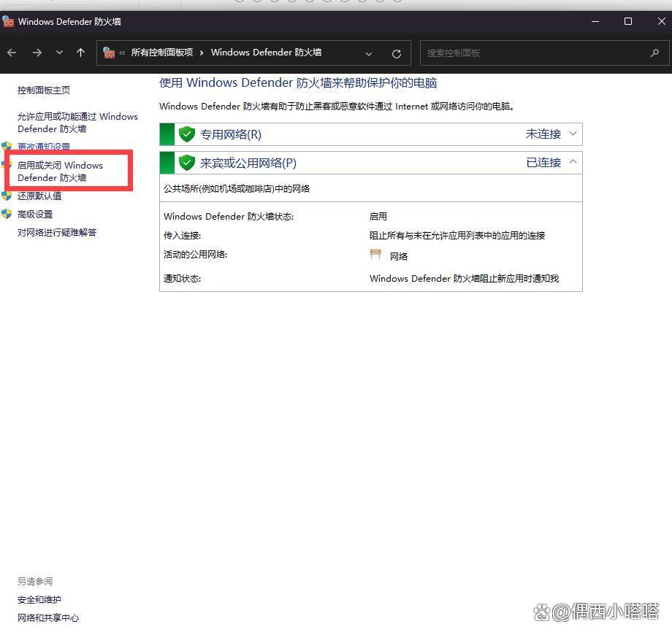Open the recent locations dropdown arrow
The height and width of the screenshot is (635, 672).
point(59,53)
